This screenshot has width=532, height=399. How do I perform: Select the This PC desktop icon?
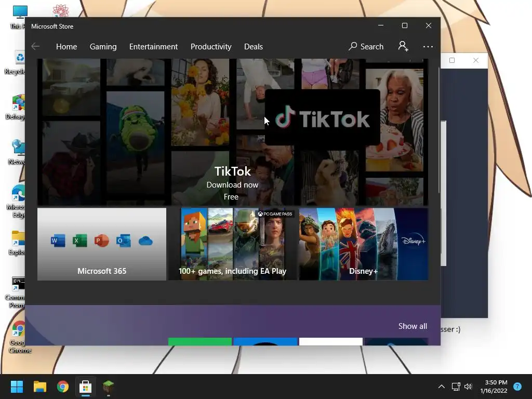(x=18, y=17)
